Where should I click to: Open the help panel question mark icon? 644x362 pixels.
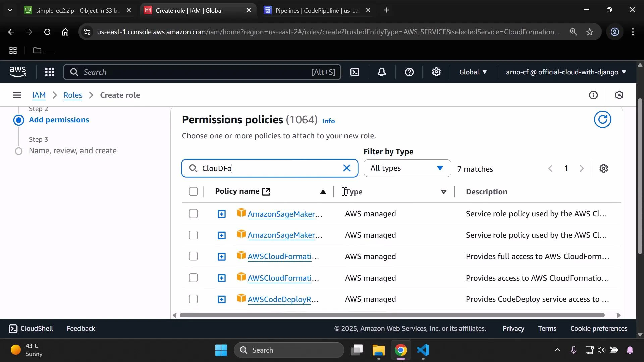[409, 72]
